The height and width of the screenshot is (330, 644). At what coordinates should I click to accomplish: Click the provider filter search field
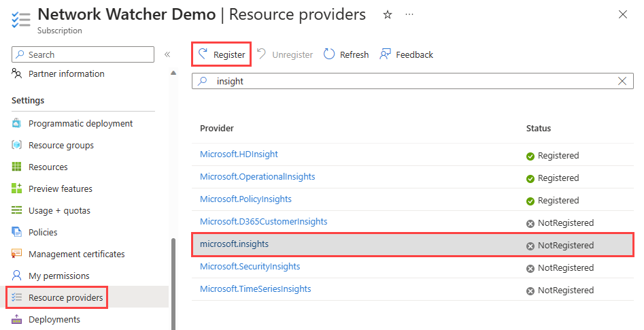pos(408,81)
